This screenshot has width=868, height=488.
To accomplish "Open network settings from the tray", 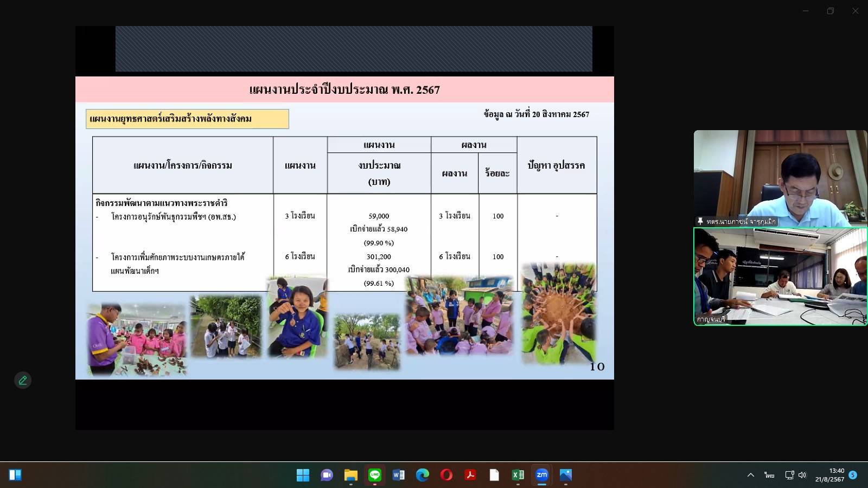I will point(790,475).
